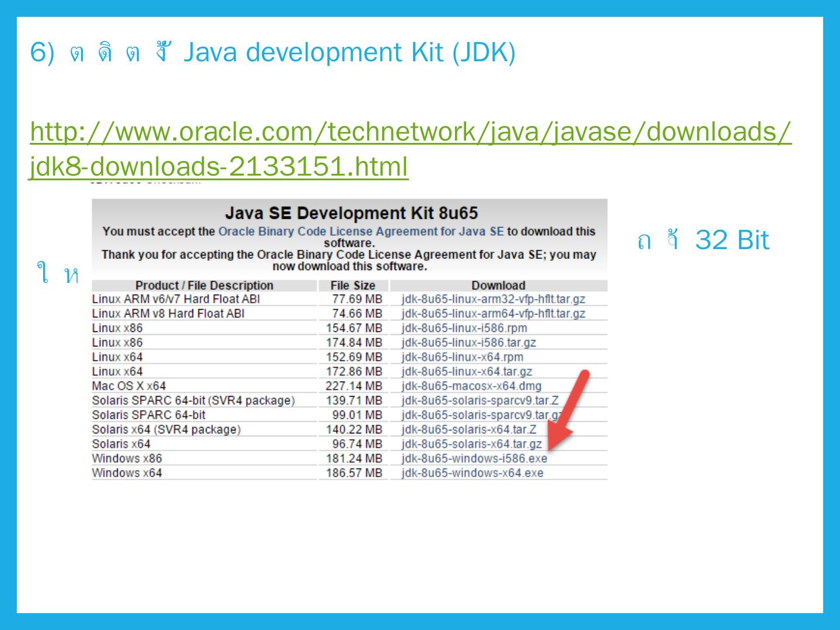Click the '74.66 MB' file size cell
The image size is (840, 630).
[x=357, y=314]
